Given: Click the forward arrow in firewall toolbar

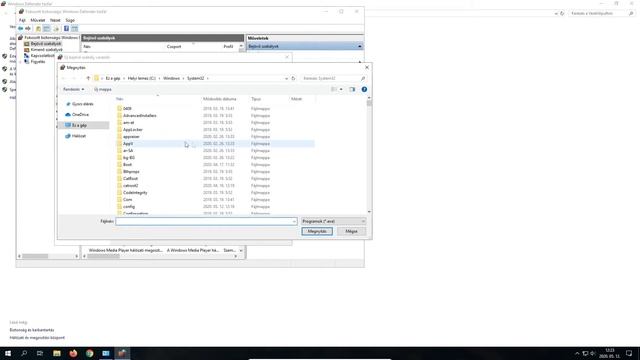Looking at the screenshot, I should (28, 29).
